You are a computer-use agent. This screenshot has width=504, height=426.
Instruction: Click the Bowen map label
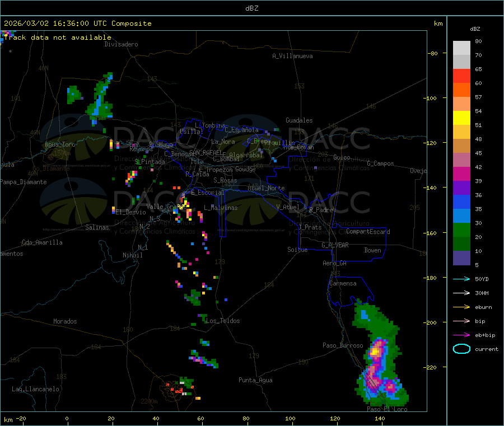coord(372,250)
